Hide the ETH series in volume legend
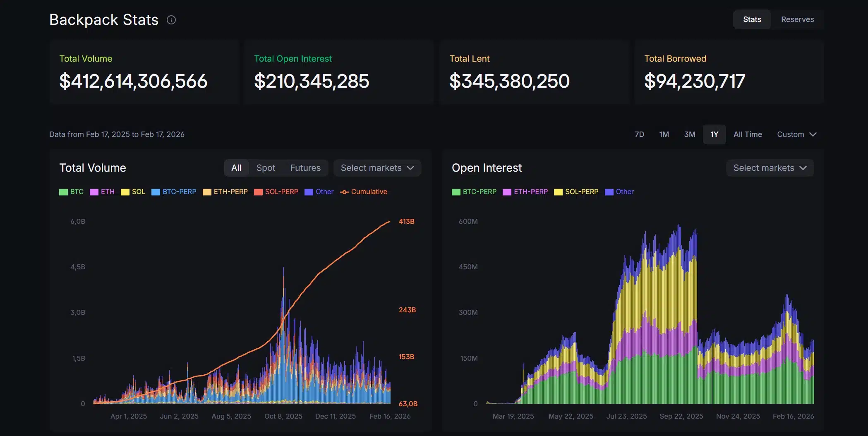This screenshot has width=868, height=436. pos(102,192)
